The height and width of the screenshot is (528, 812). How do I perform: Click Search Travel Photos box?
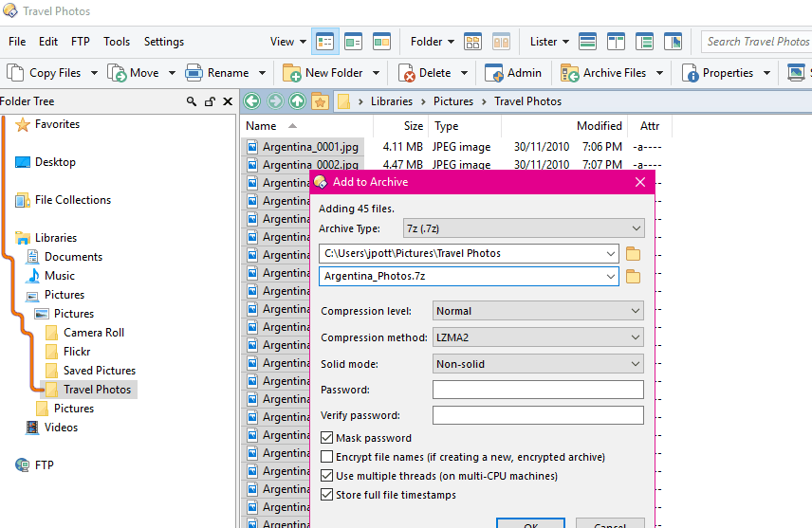(757, 42)
